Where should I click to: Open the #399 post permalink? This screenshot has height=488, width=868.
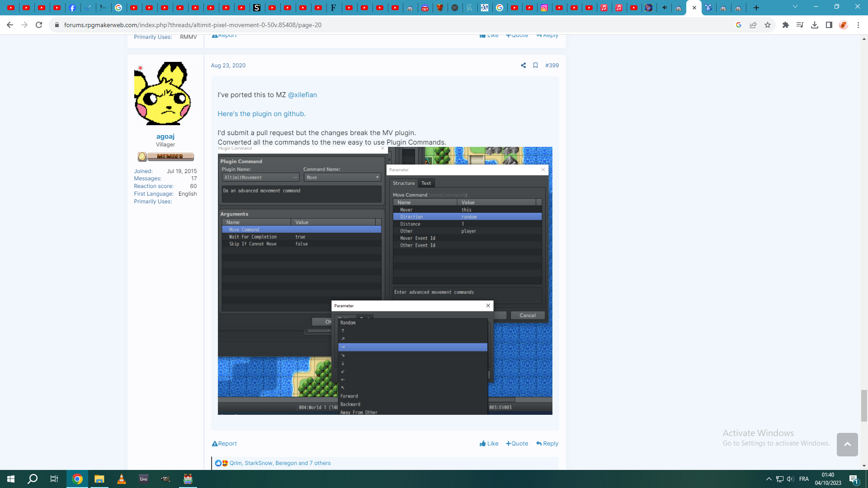pyautogui.click(x=552, y=66)
